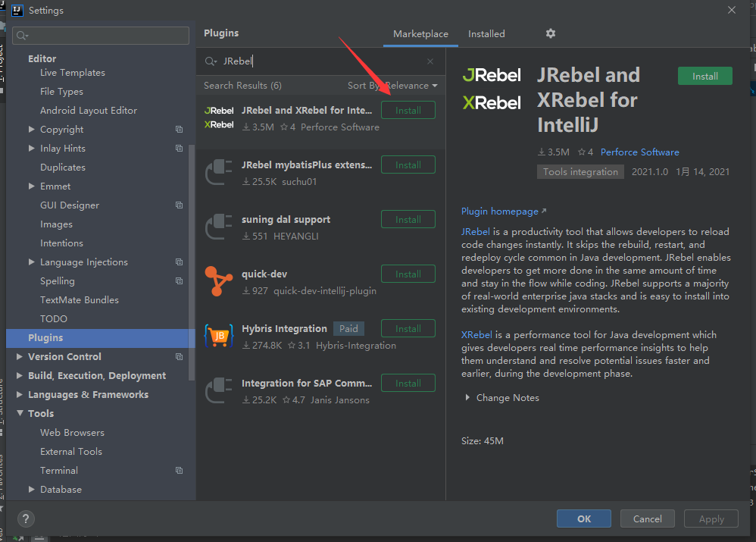
Task: Click the settings tree vertical scrollbar
Action: point(192,263)
